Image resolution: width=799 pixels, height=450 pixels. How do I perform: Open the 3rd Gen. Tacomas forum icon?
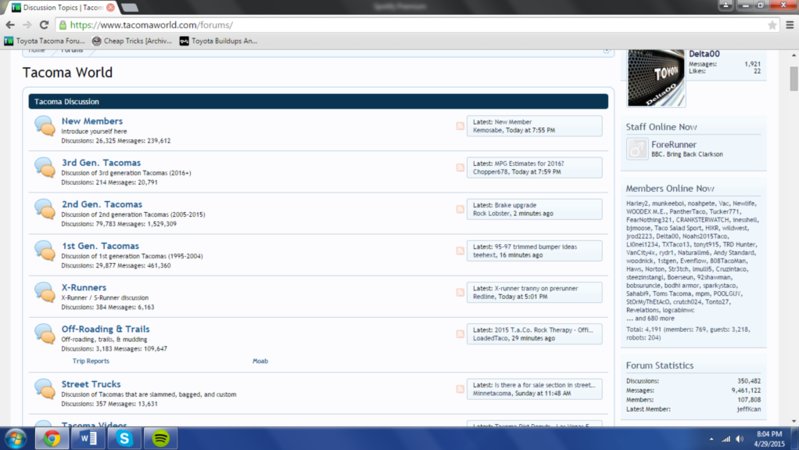coord(45,167)
